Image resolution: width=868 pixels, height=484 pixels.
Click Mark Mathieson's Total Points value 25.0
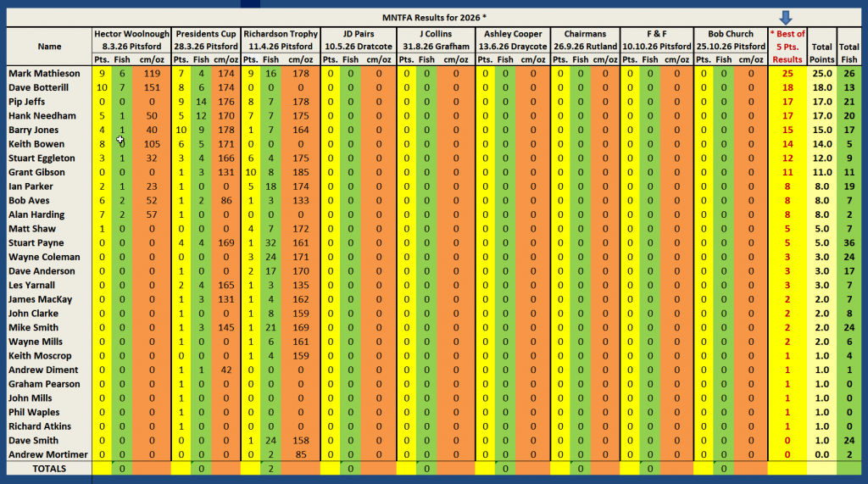point(821,74)
